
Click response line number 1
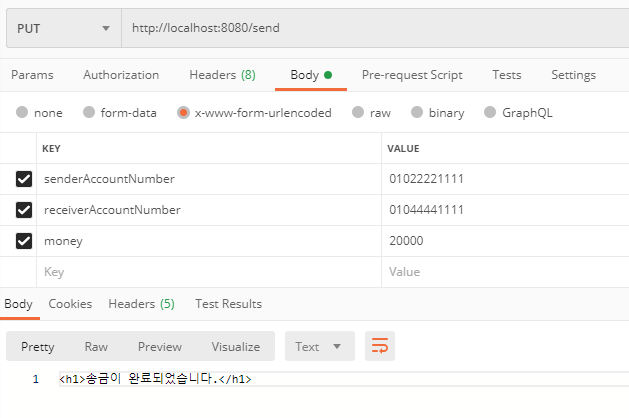tap(36, 379)
